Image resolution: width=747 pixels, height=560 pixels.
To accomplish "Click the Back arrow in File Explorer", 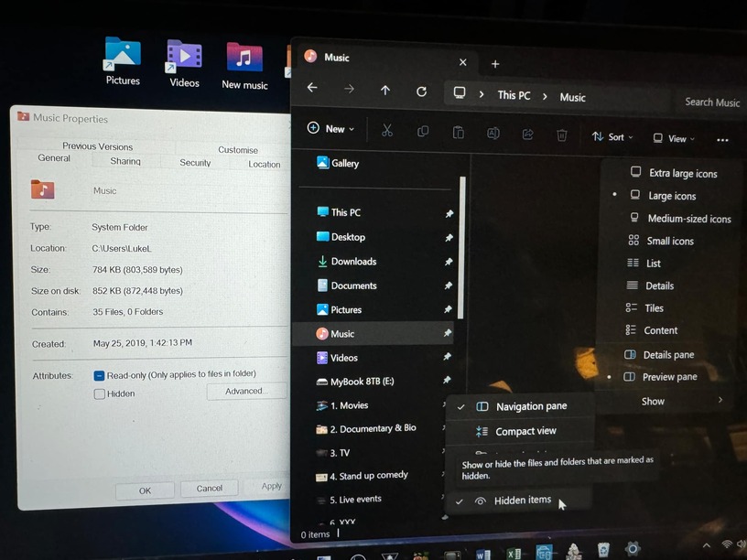I will point(312,88).
